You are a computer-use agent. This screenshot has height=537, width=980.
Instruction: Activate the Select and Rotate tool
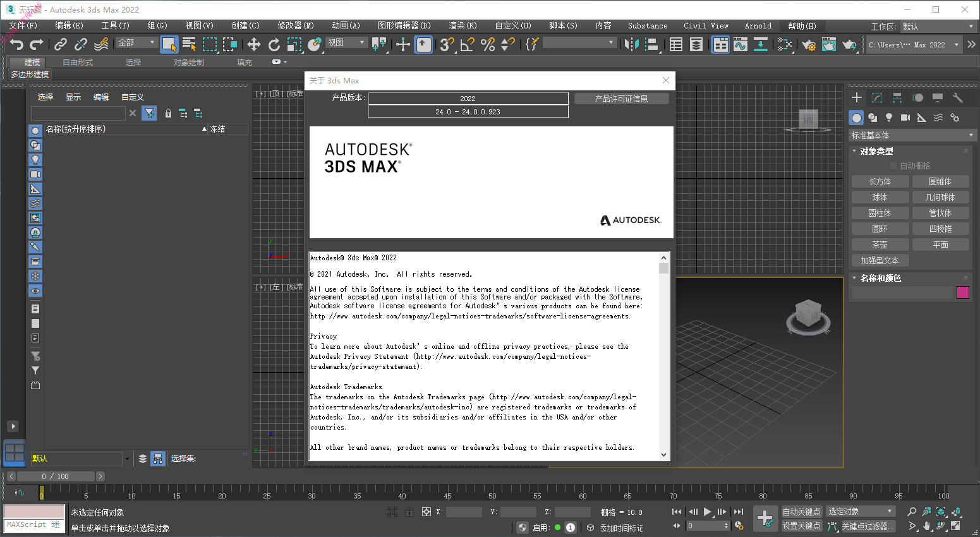click(x=274, y=44)
